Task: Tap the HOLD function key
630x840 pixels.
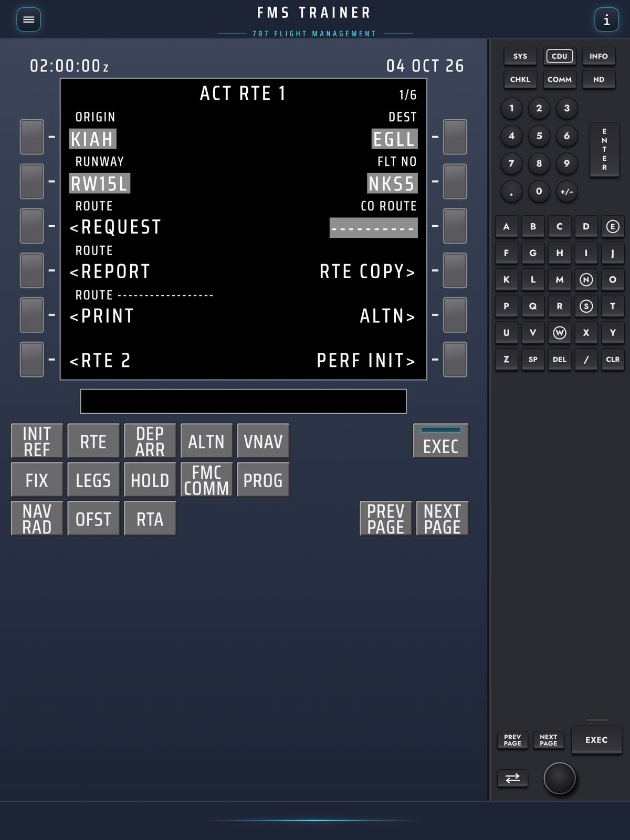Action: (150, 480)
